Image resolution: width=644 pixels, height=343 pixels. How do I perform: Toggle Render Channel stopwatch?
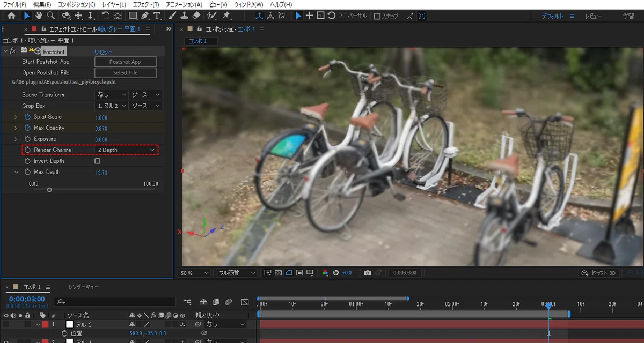(28, 150)
